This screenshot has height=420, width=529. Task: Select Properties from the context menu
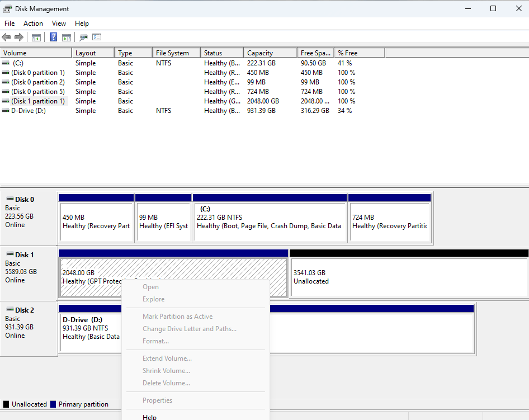(157, 400)
